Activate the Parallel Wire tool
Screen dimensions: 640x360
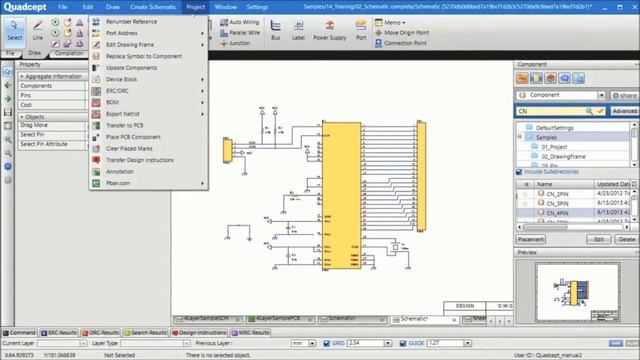coord(240,33)
